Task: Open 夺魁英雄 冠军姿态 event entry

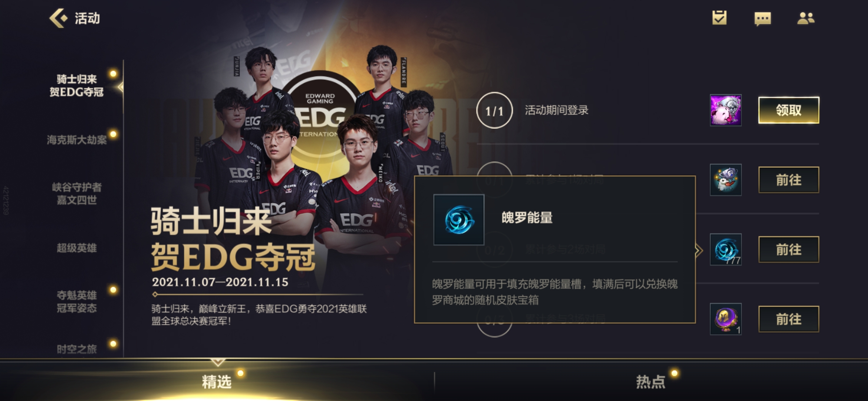Action: [x=77, y=301]
